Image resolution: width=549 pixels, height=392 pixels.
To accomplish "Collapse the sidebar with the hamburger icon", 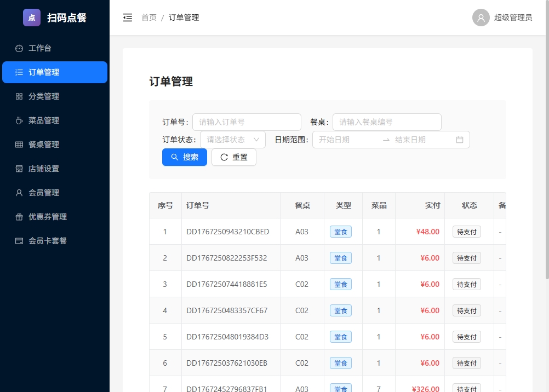I will click(128, 18).
